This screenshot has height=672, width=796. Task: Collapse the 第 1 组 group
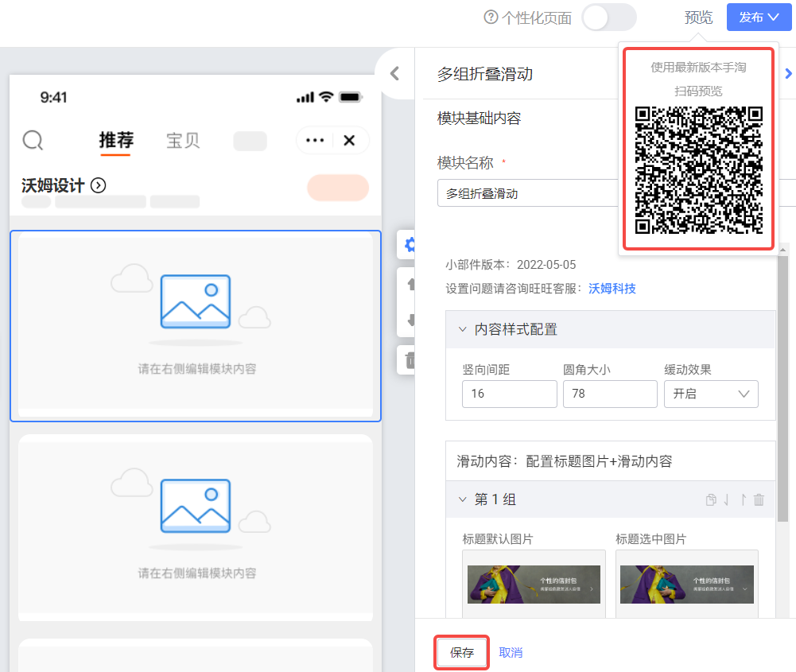463,499
